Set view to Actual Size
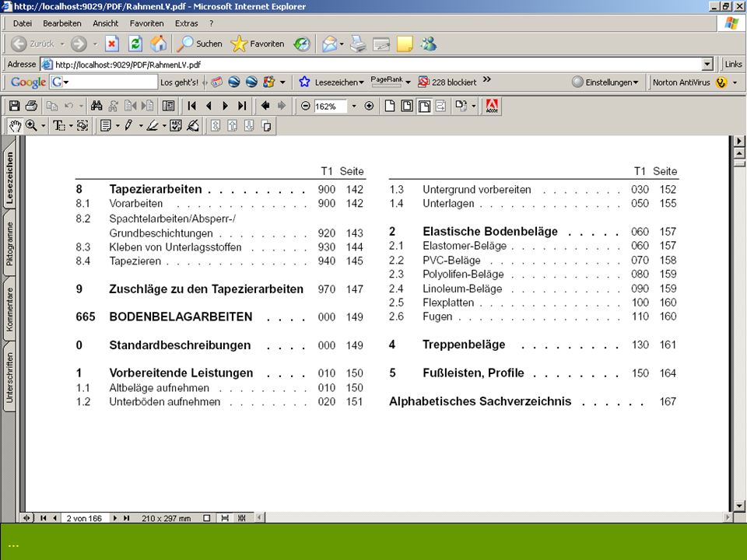This screenshot has height=560, width=747. [x=390, y=106]
